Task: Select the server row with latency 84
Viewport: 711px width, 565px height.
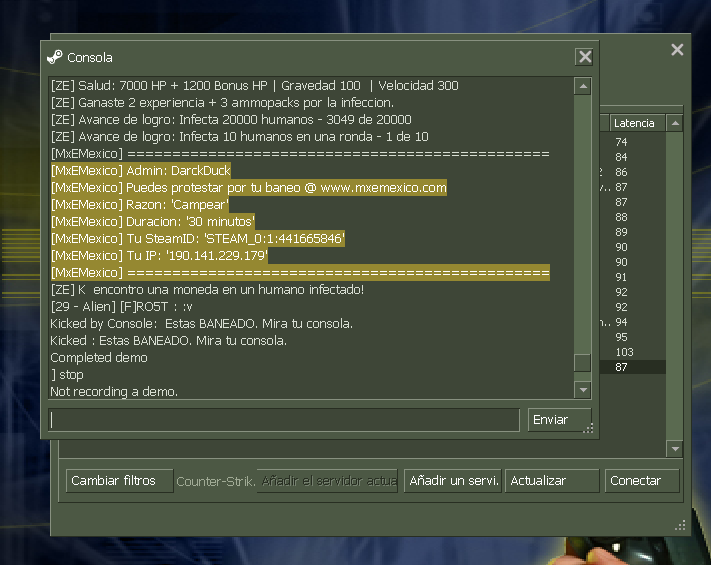Action: 633,157
